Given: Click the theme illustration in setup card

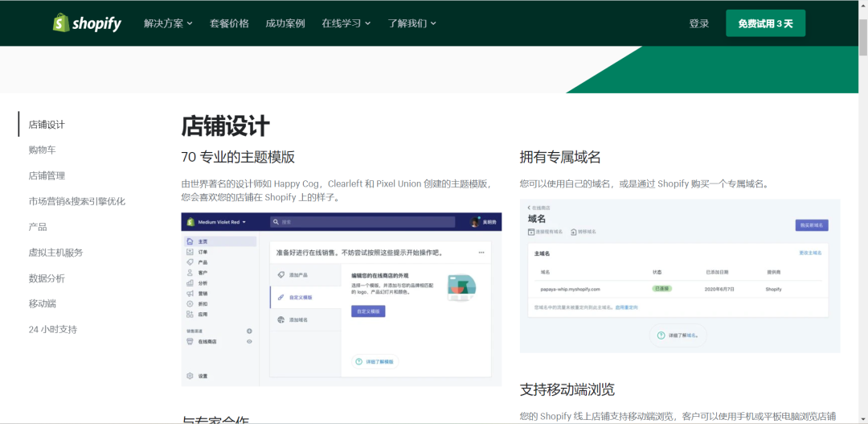Looking at the screenshot, I should pyautogui.click(x=461, y=288).
